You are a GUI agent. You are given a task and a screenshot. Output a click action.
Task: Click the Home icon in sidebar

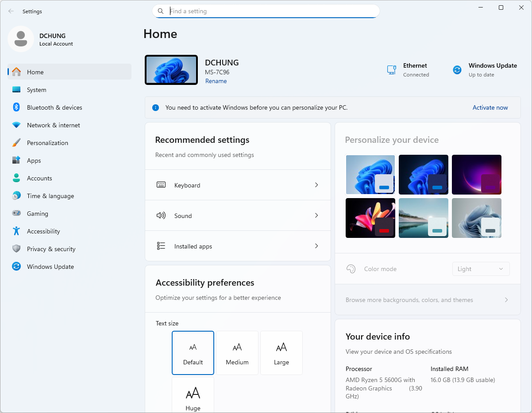16,72
